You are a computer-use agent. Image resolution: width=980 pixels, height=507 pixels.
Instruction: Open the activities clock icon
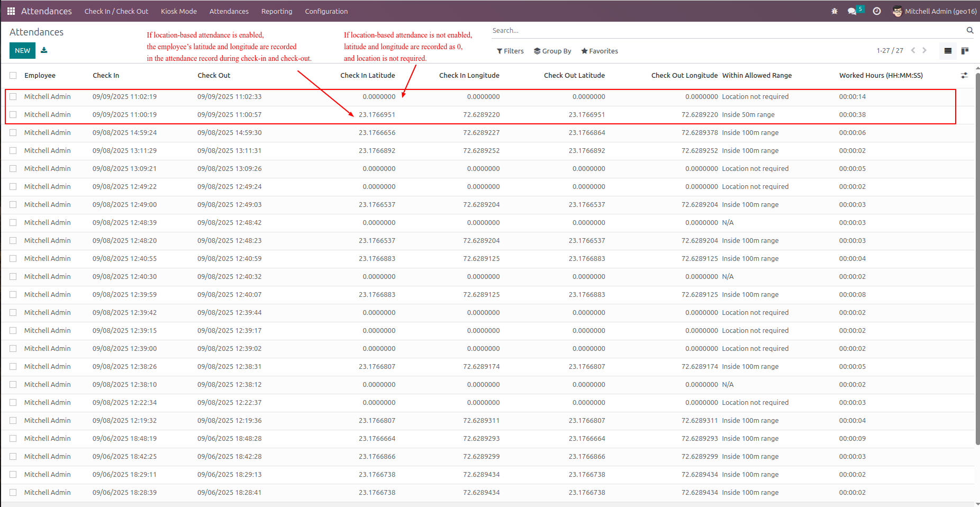(x=877, y=11)
